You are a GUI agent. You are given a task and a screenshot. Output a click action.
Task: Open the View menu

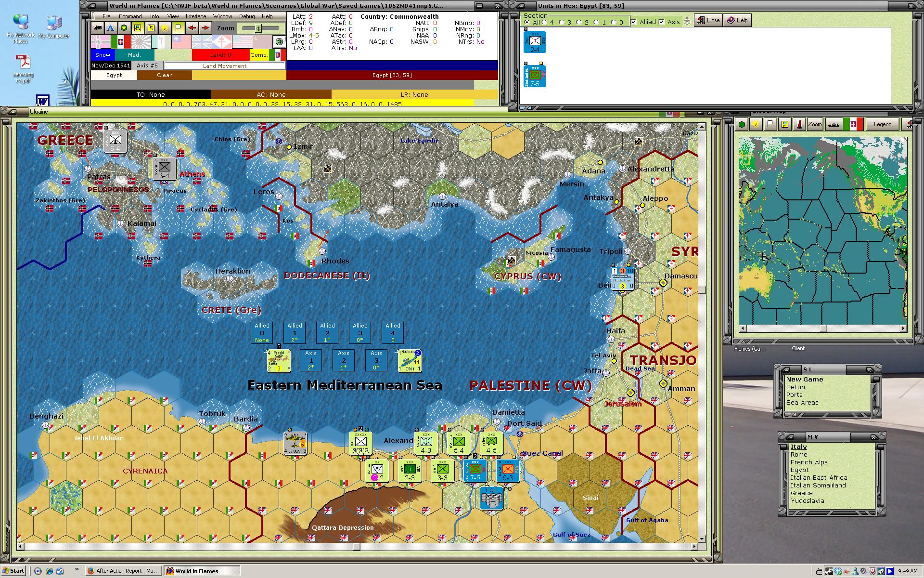point(173,16)
